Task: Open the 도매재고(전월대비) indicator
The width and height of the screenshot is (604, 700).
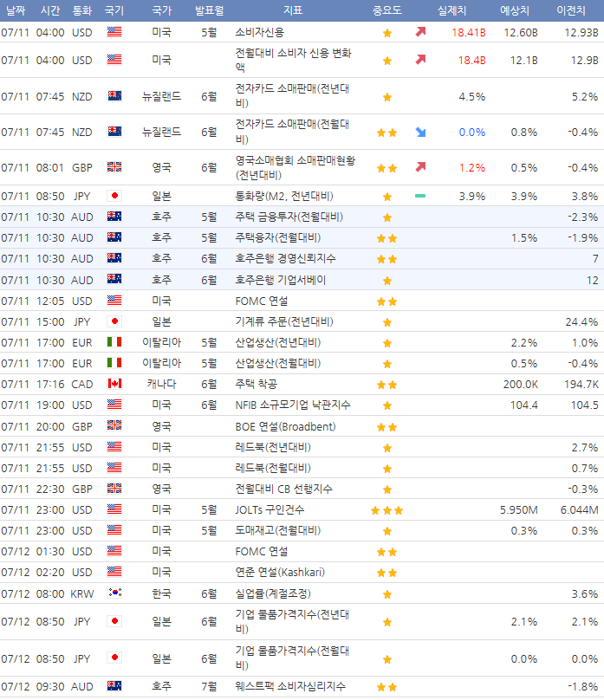Action: pos(277,530)
